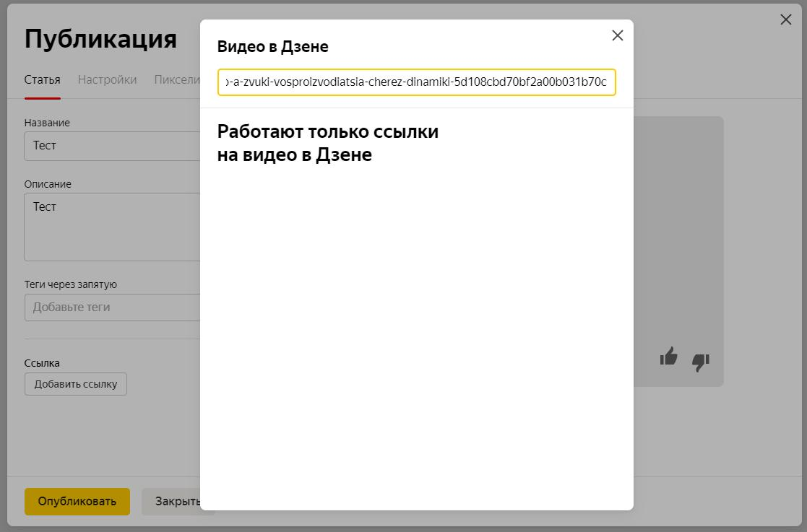Switch to the Настройки tab
Viewport: 807px width, 532px height.
(x=107, y=79)
